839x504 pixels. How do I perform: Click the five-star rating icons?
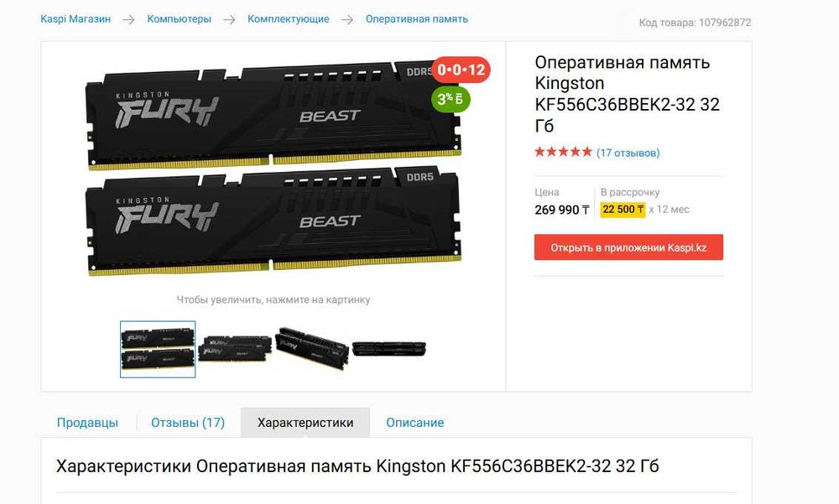click(563, 152)
